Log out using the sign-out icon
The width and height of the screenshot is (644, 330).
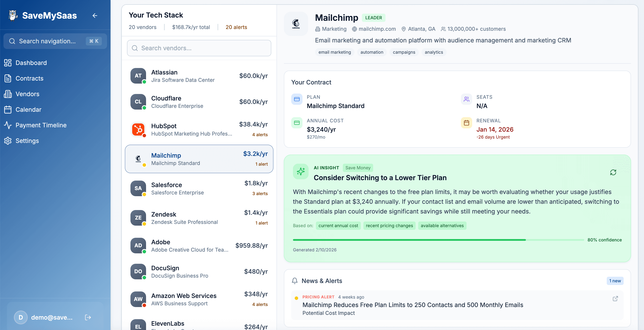pos(88,317)
